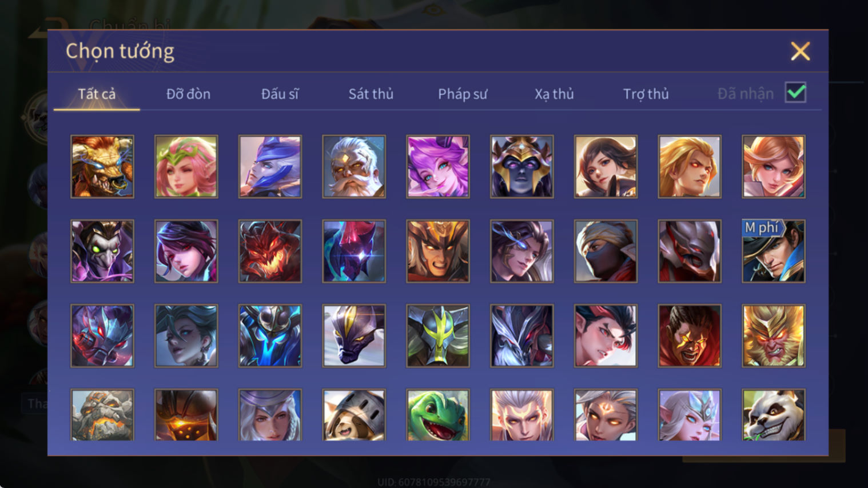Close the Chọn tướng dialog
Viewport: 868px width, 488px height.
(x=801, y=51)
